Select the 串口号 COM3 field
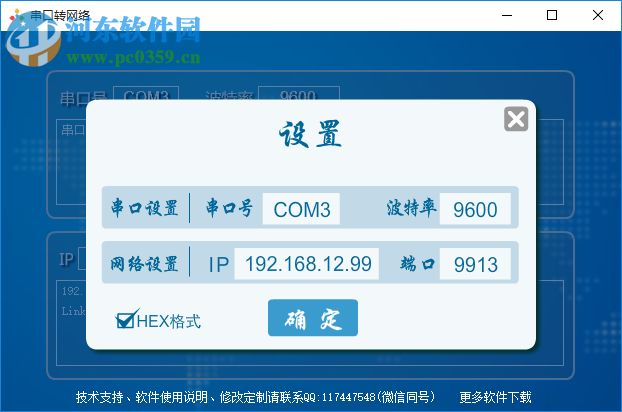 301,209
